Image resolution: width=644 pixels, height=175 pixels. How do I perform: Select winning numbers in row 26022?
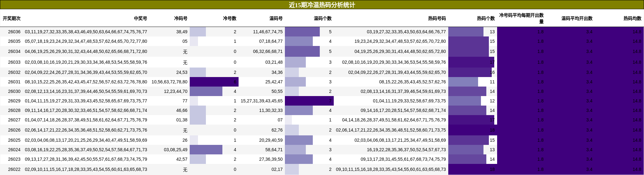pyautogui.click(x=86, y=169)
